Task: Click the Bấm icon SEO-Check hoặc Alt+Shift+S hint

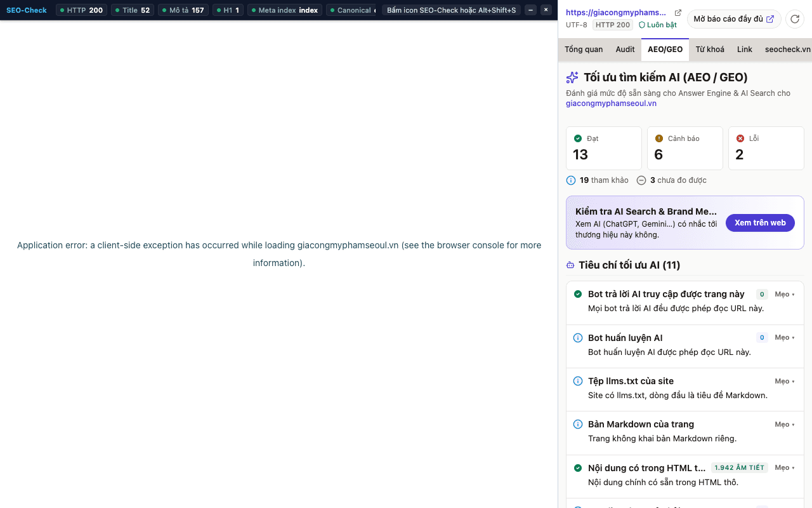Action: pyautogui.click(x=452, y=10)
